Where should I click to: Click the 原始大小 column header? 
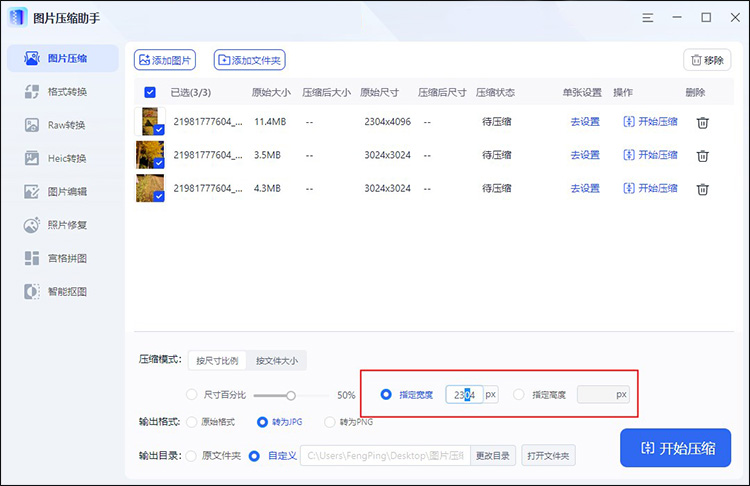pos(271,92)
